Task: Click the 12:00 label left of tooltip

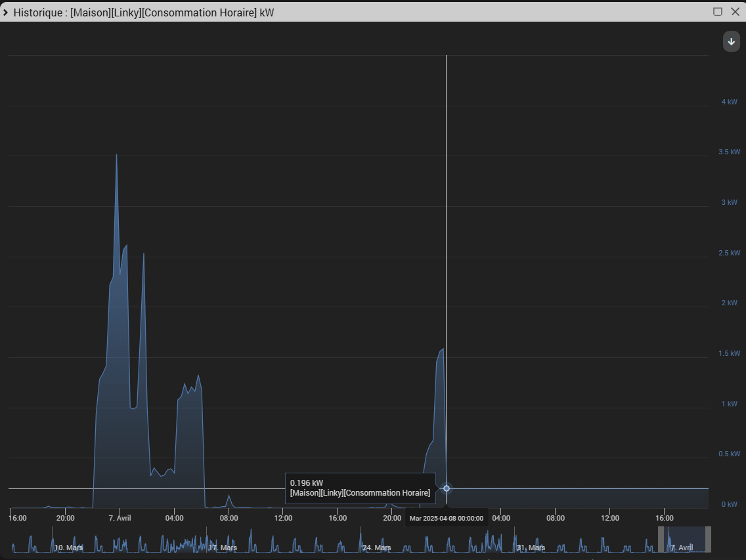Action: [x=283, y=517]
